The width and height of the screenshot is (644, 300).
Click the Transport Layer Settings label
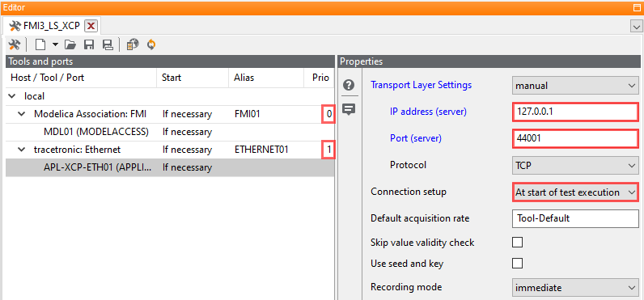pyautogui.click(x=421, y=85)
